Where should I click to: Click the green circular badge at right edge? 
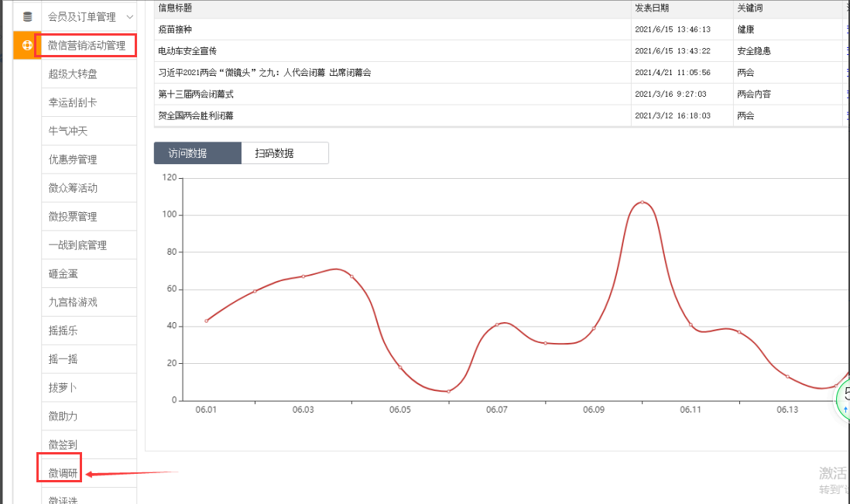pyautogui.click(x=843, y=399)
